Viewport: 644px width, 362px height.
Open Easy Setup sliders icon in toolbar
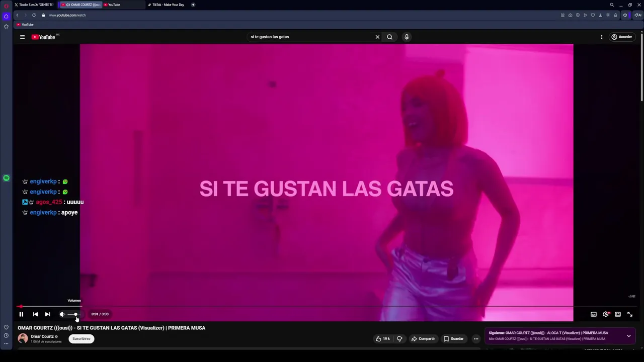tap(608, 15)
